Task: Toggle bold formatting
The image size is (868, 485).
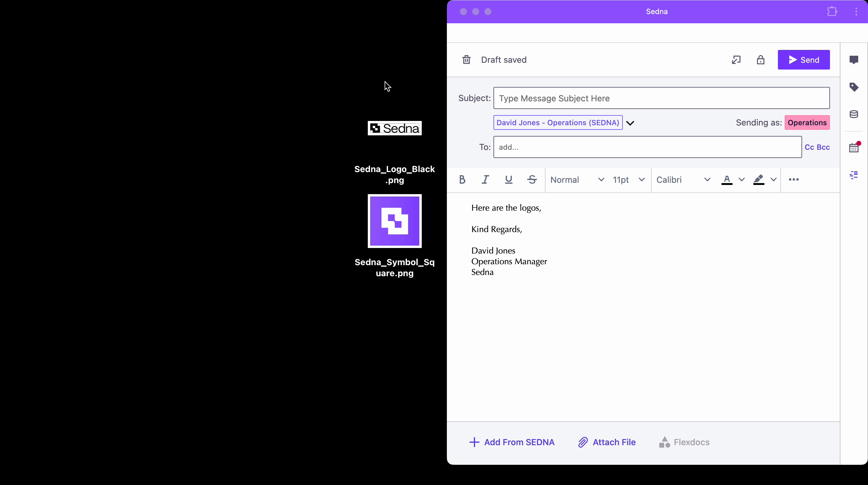Action: [462, 179]
